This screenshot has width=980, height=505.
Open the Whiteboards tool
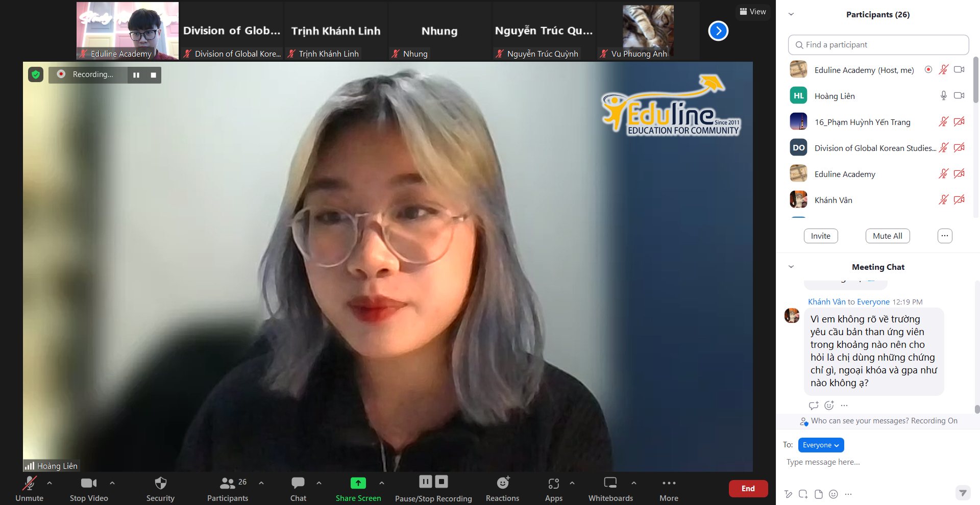610,483
